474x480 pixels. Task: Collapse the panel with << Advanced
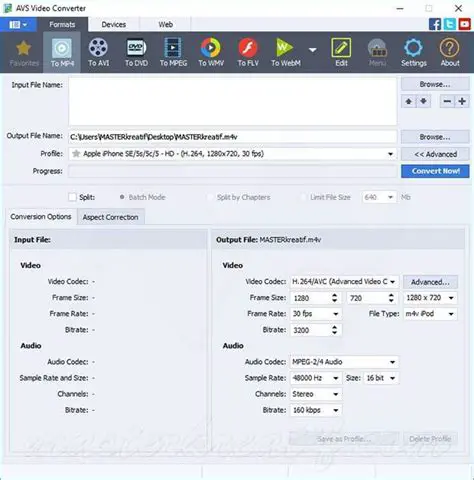(435, 154)
